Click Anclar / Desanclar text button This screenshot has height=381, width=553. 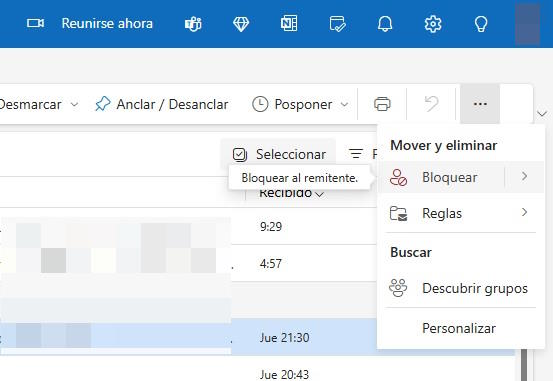click(172, 104)
